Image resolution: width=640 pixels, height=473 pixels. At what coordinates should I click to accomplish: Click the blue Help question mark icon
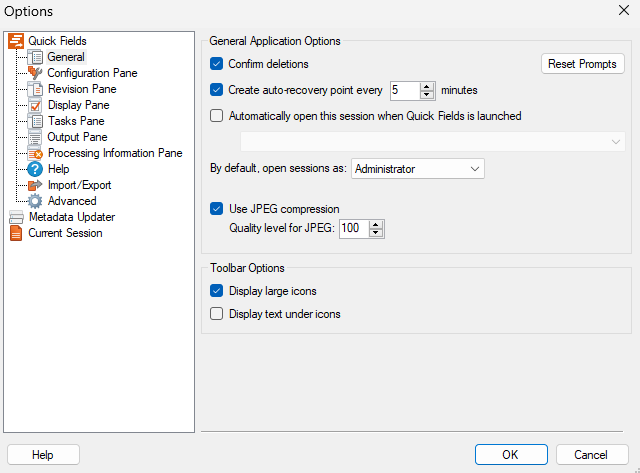(35, 169)
